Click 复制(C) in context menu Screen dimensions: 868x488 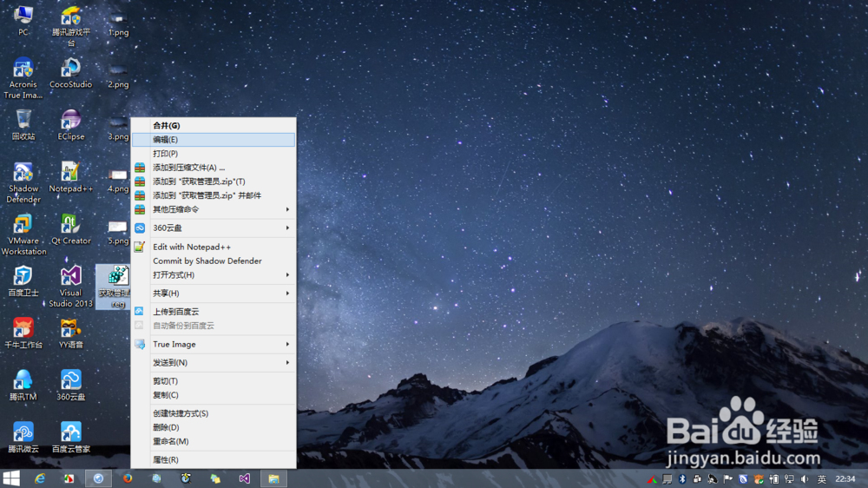(214, 395)
